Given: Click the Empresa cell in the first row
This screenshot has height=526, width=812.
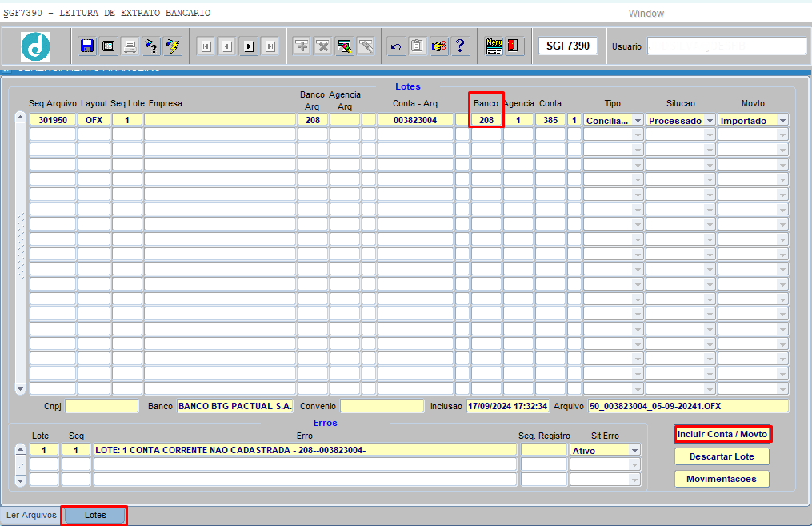Looking at the screenshot, I should point(220,120).
